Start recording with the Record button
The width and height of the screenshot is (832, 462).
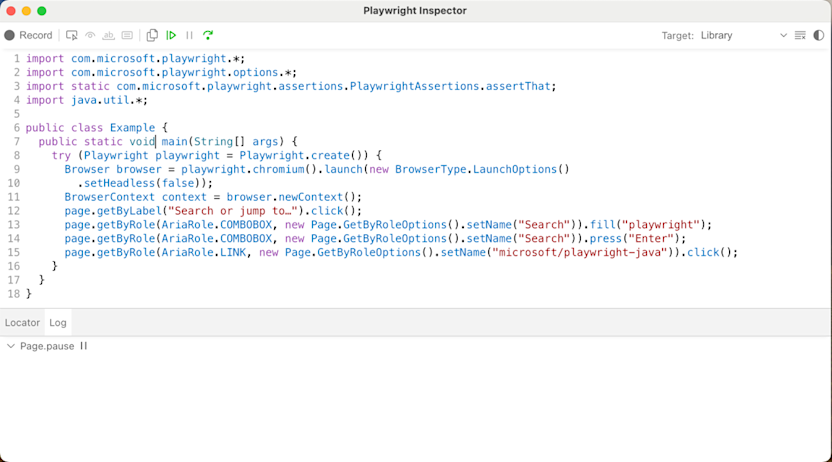tap(29, 36)
